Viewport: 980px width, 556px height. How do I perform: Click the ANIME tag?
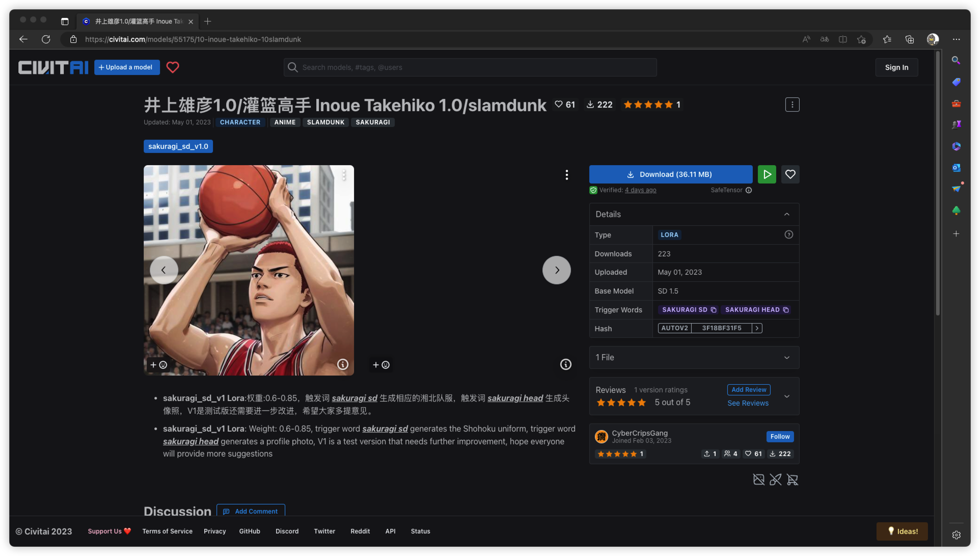(x=285, y=122)
